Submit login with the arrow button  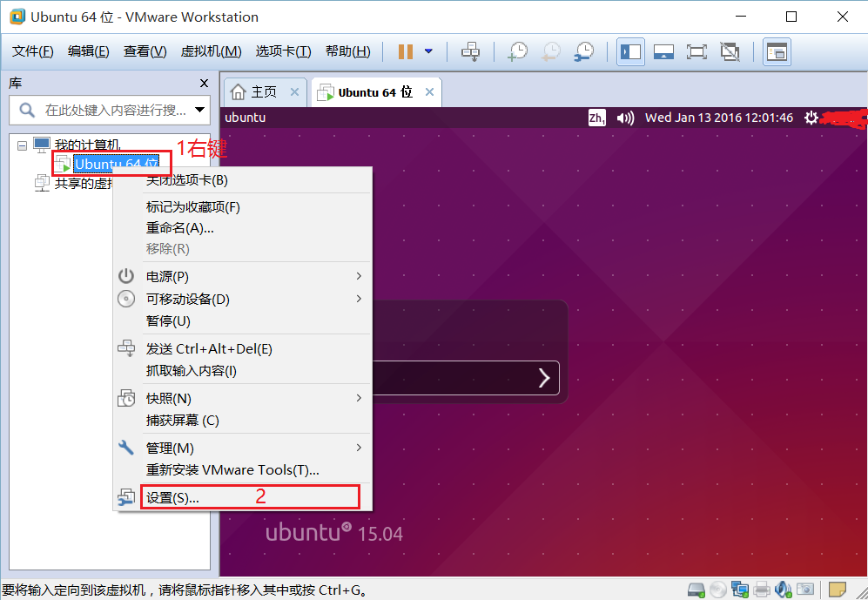point(543,378)
